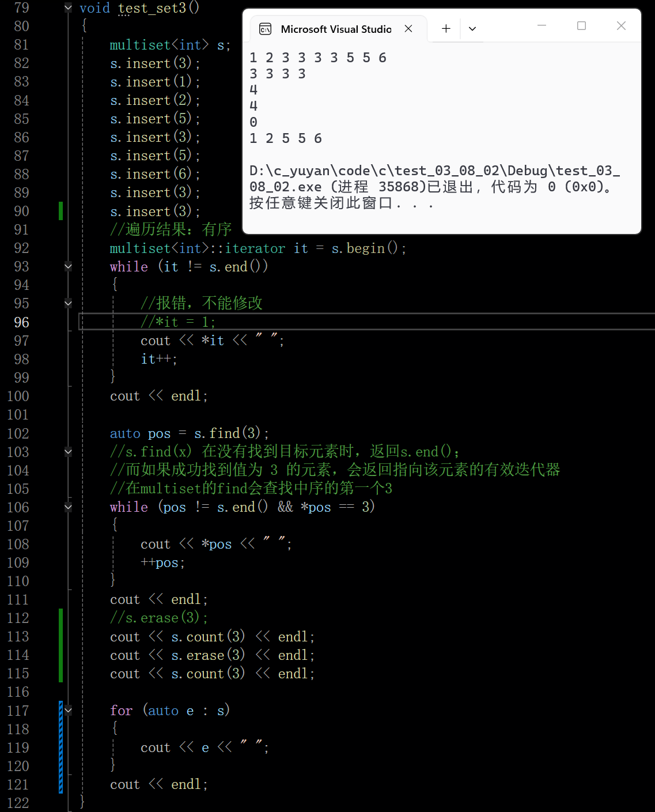Click console output '3 3 3 3'
655x812 pixels.
pyautogui.click(x=278, y=74)
